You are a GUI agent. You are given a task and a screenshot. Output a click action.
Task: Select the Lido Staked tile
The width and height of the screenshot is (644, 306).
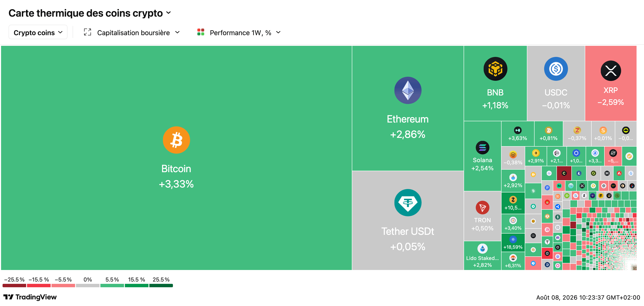pos(482,255)
